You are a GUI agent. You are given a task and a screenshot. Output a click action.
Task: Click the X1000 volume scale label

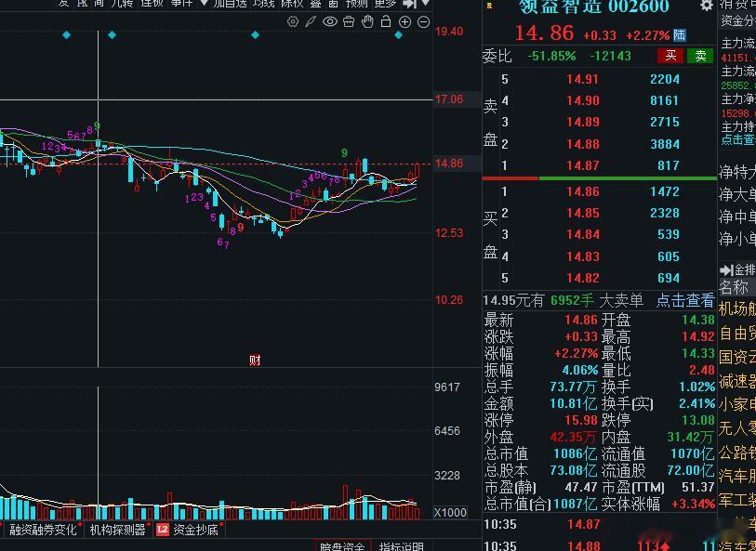(x=450, y=513)
